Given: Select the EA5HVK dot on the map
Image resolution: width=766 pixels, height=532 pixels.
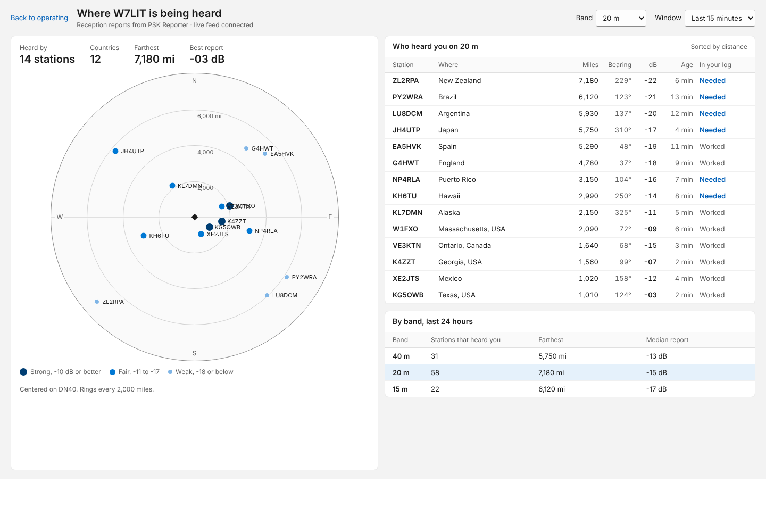Looking at the screenshot, I should pos(265,154).
